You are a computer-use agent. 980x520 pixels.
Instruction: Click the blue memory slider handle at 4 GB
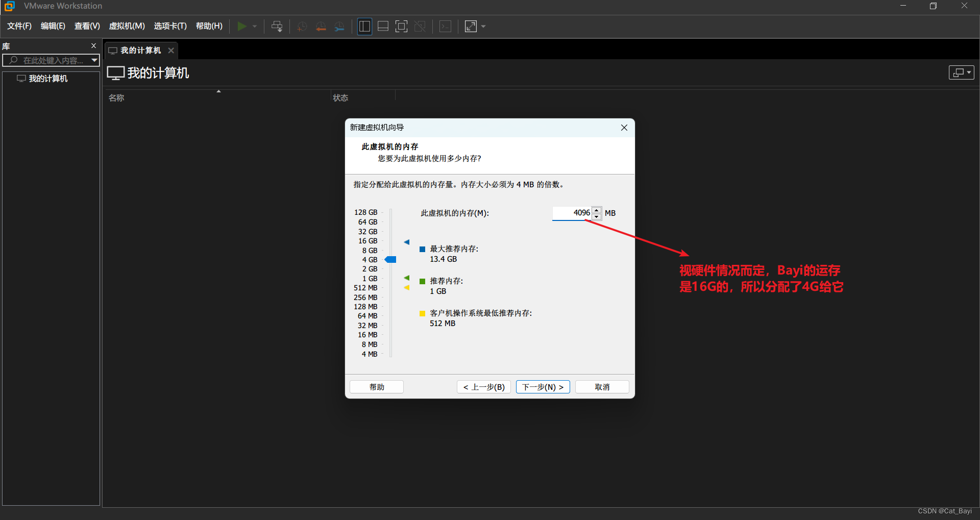tap(390, 260)
